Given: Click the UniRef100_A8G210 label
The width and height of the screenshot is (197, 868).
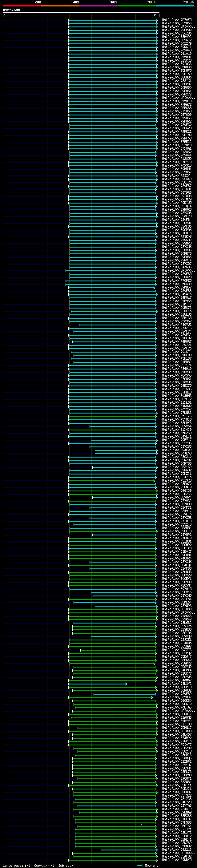Looking at the screenshot, I should [177, 457].
